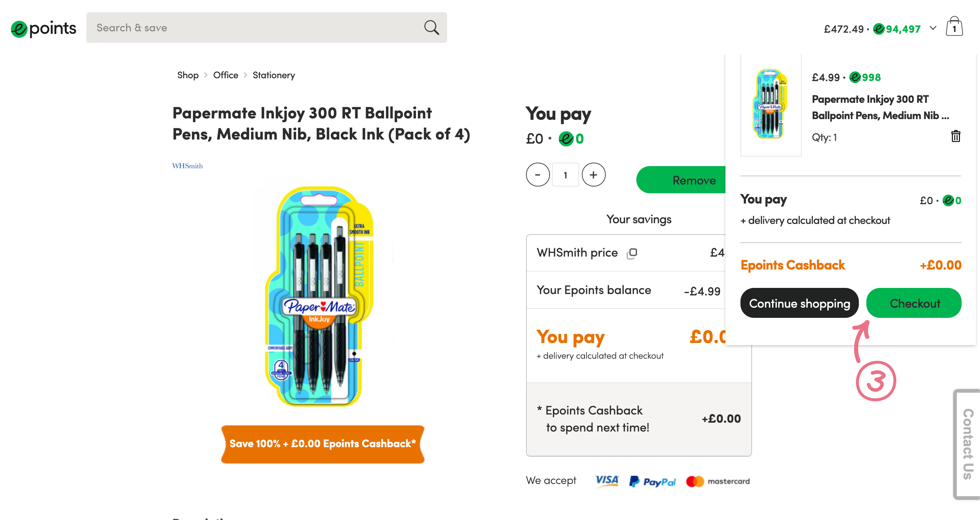The image size is (980, 520).
Task: Go to Office breadcrumb category
Action: pyautogui.click(x=226, y=75)
